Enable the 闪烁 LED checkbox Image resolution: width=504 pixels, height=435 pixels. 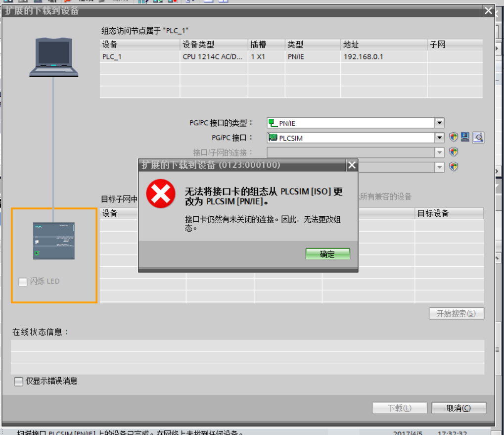point(23,282)
